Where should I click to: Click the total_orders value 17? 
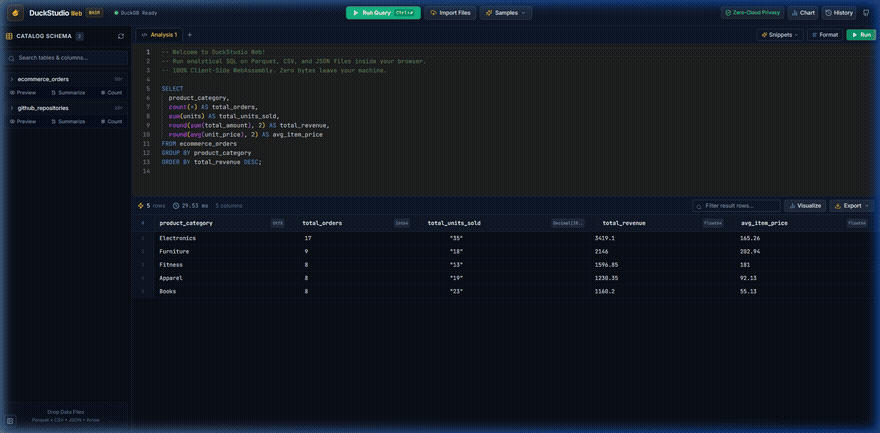pos(306,238)
